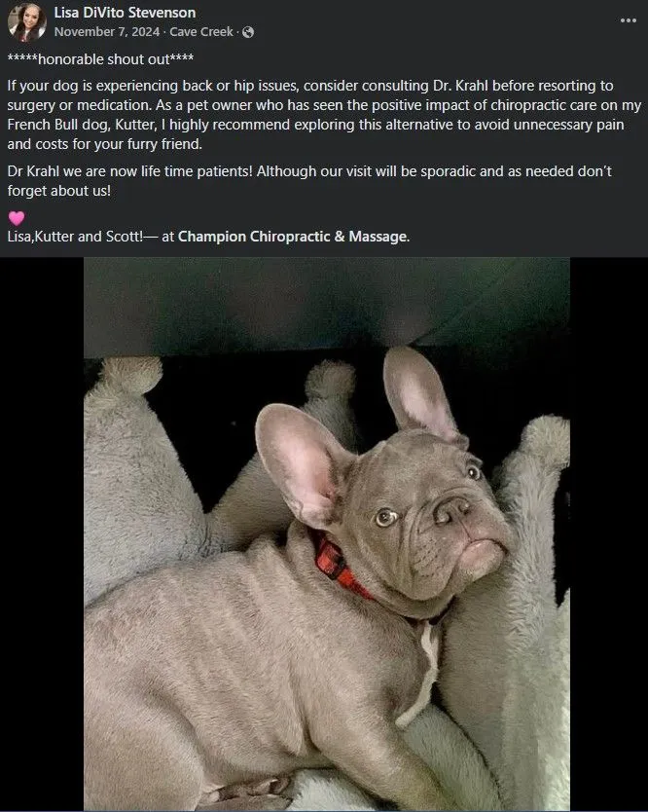Click the paragraph starting 'If your dog'
648x812 pixels.
click(x=324, y=115)
